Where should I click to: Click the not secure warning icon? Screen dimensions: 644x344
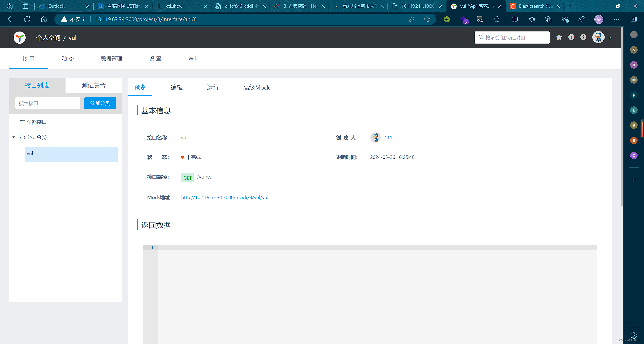click(x=64, y=19)
